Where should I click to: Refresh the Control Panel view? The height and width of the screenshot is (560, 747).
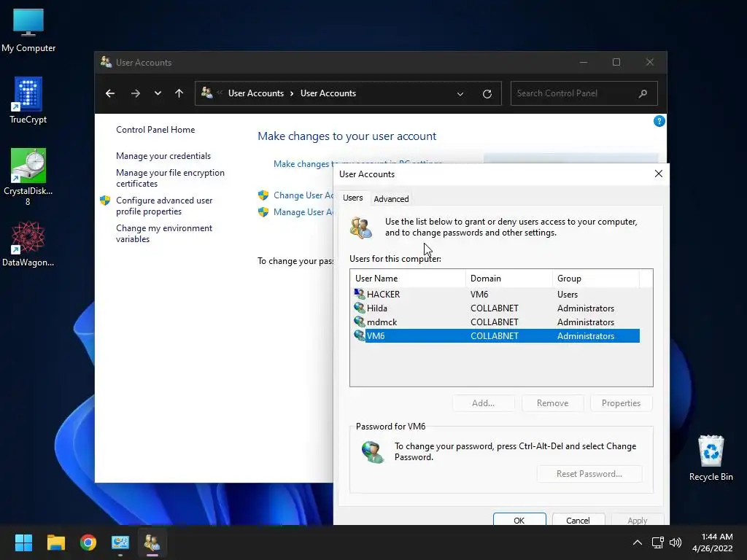coord(487,94)
